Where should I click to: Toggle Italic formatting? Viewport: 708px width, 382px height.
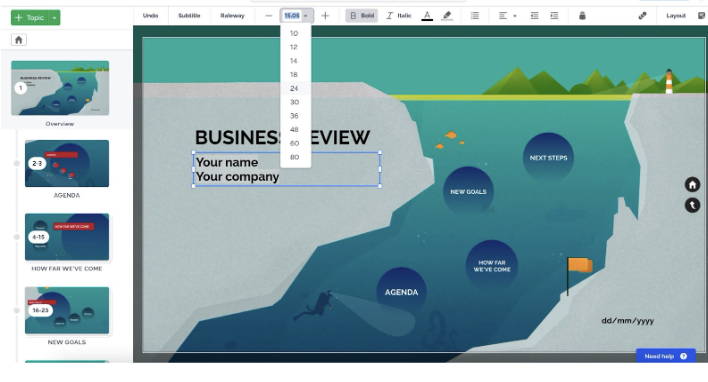tap(398, 16)
